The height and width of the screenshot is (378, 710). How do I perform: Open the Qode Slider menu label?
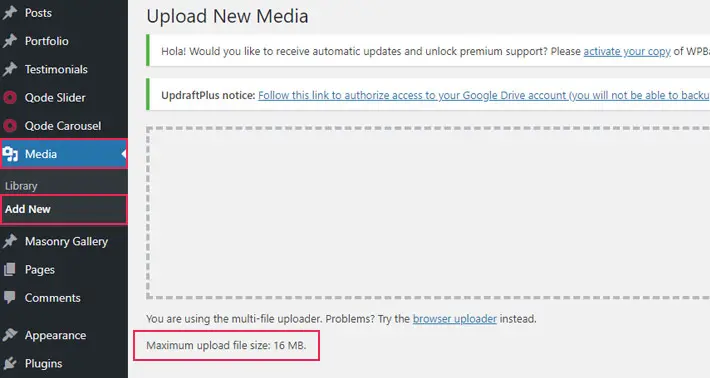[x=55, y=98]
